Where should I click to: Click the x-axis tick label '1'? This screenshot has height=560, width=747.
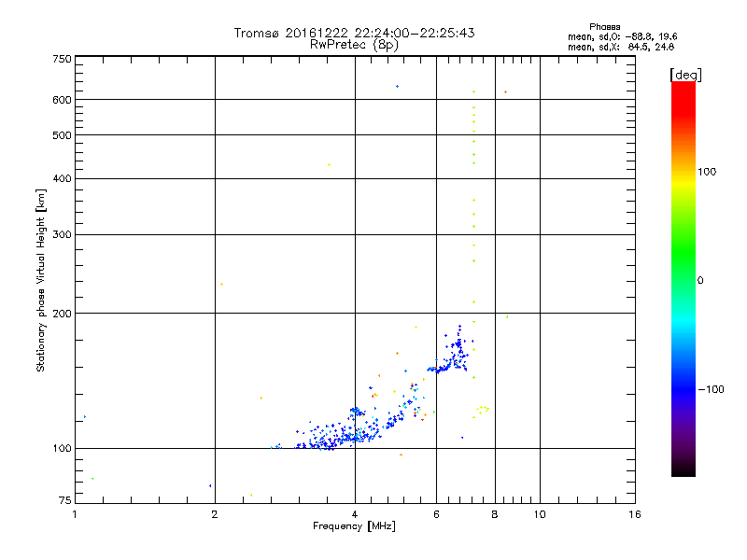[75, 514]
